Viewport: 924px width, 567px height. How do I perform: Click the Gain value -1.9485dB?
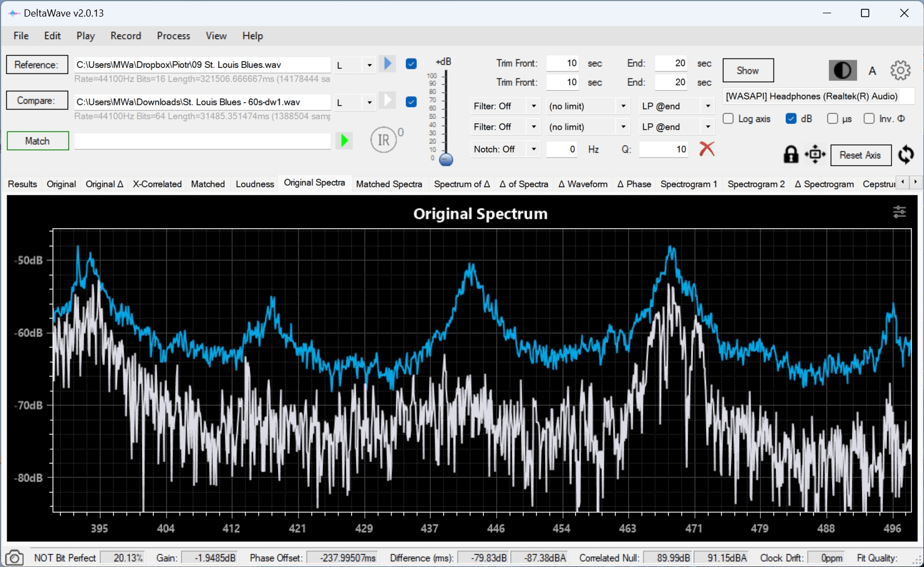click(x=211, y=558)
